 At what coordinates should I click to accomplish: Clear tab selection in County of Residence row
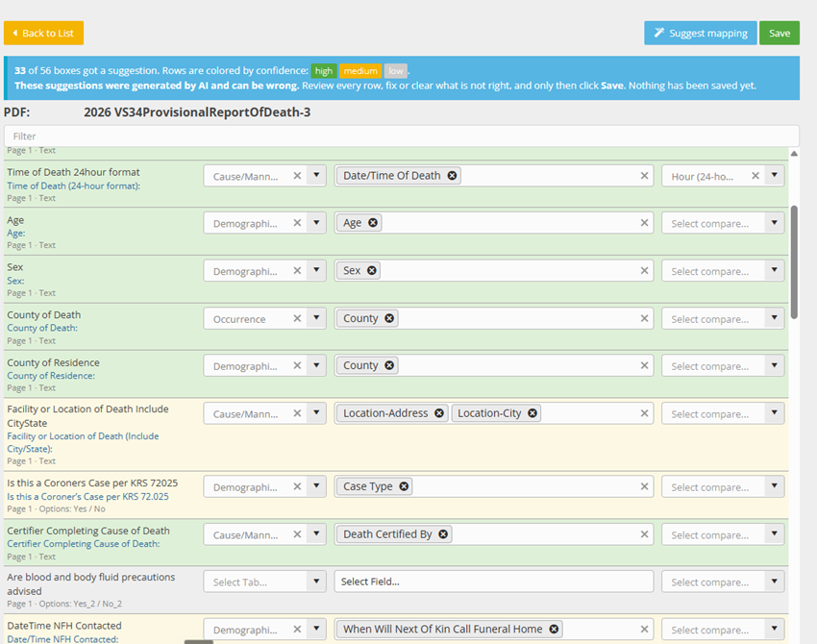297,365
